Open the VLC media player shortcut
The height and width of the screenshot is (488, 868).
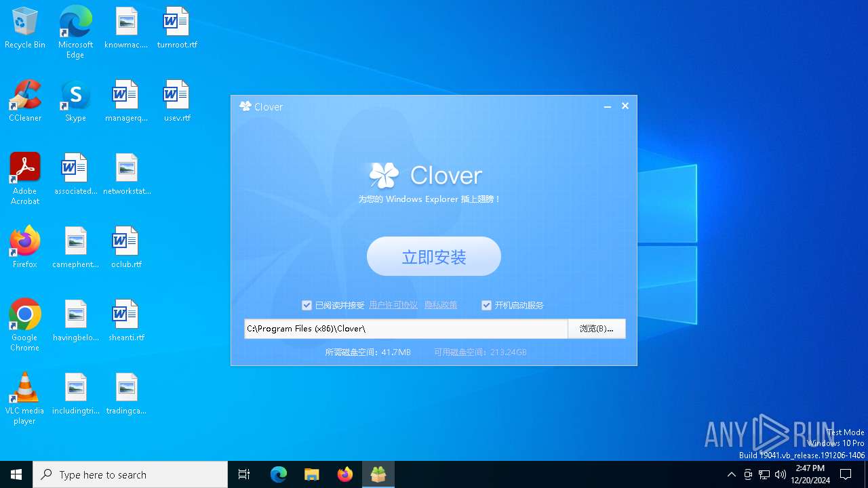click(25, 399)
